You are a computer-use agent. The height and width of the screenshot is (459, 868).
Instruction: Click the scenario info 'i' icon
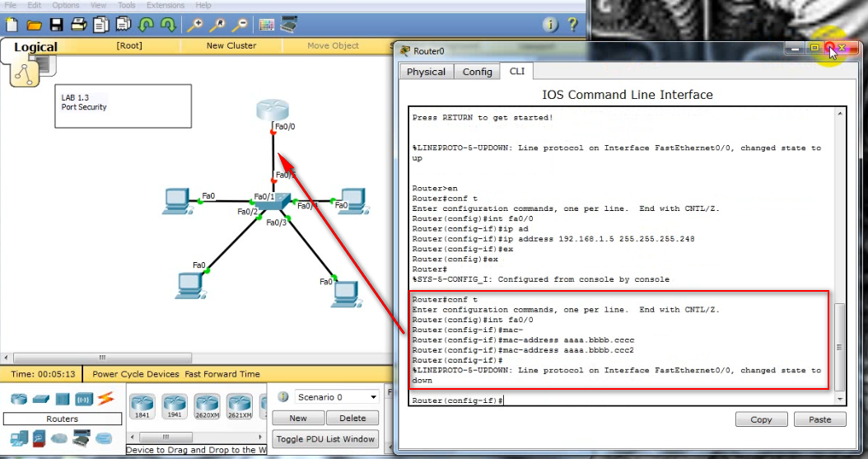coord(282,397)
